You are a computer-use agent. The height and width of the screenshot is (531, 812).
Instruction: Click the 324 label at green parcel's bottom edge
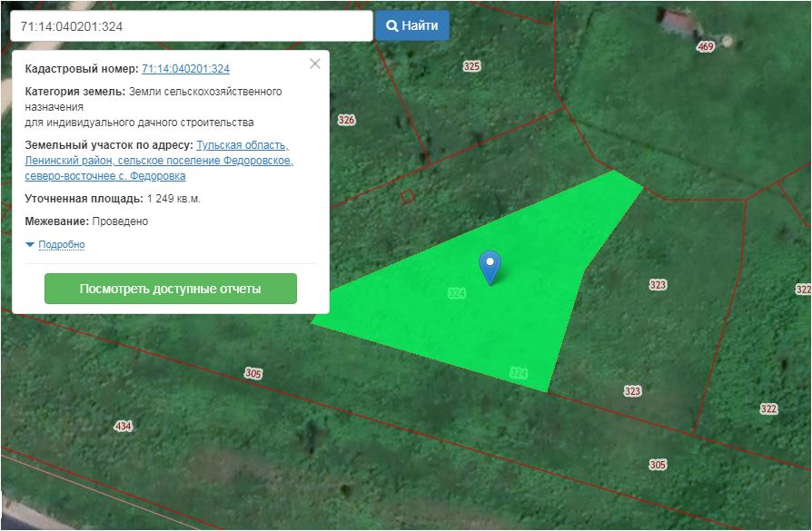(x=519, y=372)
